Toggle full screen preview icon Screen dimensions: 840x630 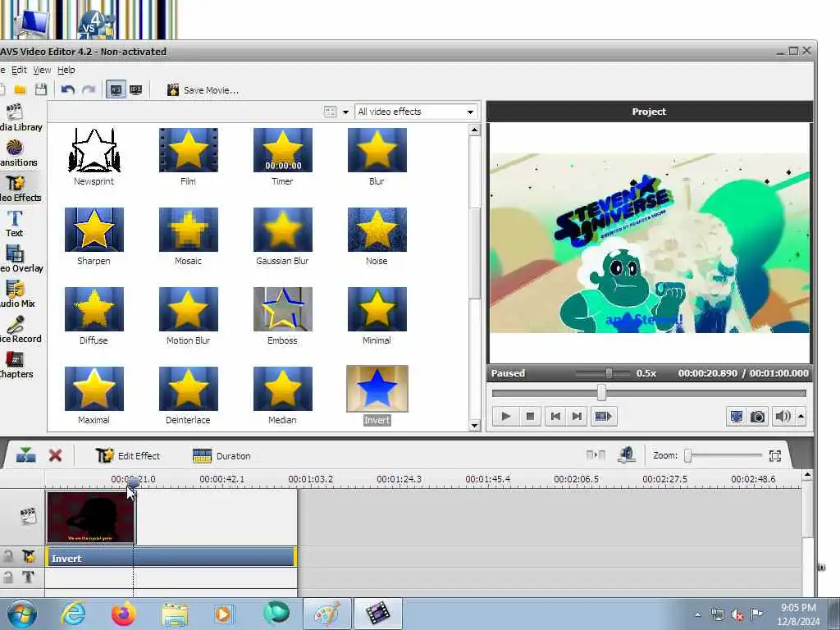(737, 416)
